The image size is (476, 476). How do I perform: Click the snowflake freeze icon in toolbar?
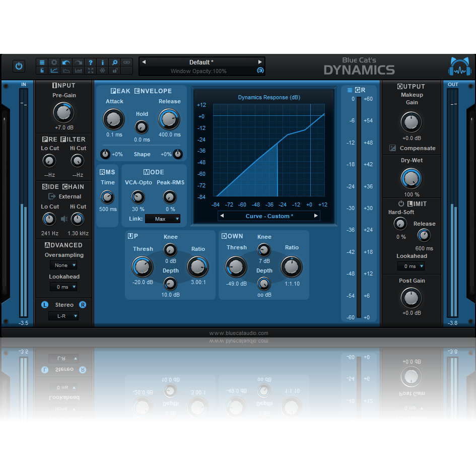click(103, 70)
